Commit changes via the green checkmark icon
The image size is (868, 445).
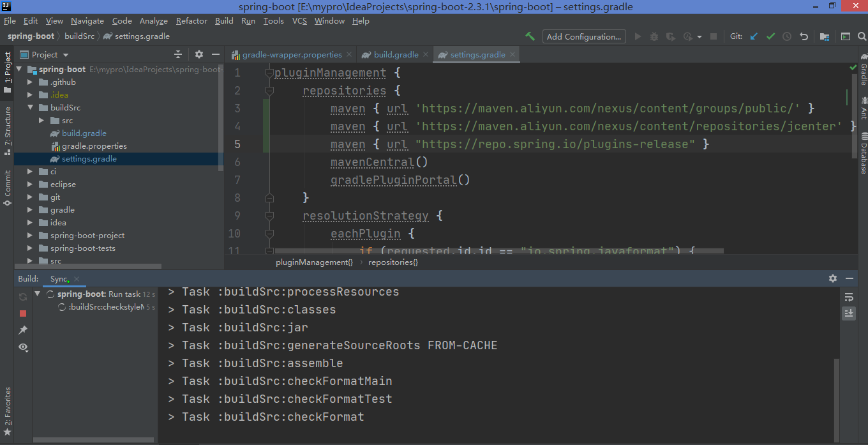pos(770,36)
